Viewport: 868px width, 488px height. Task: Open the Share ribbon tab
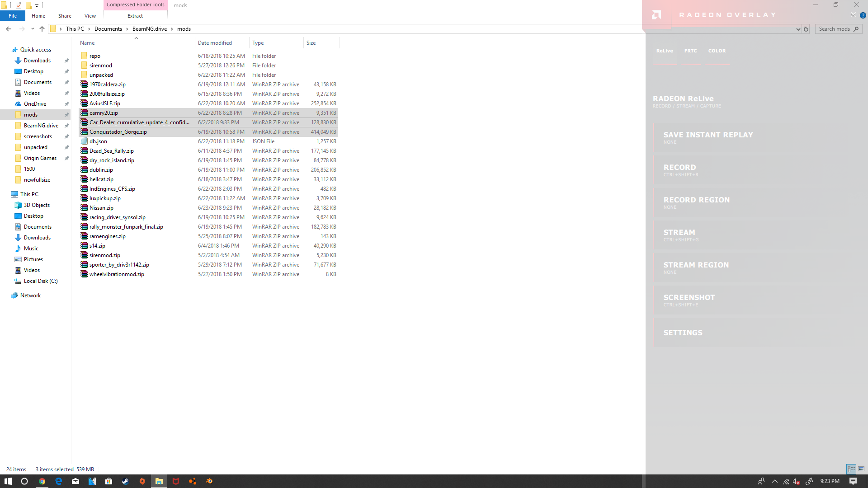[65, 16]
